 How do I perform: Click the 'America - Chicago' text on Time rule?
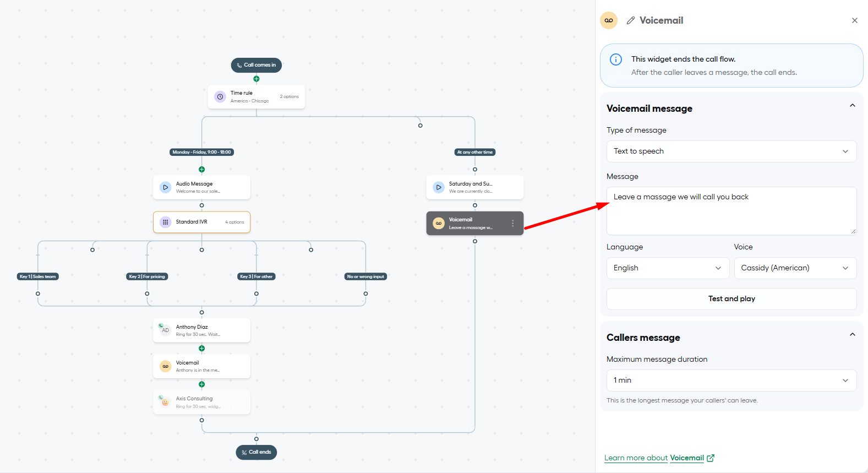[x=250, y=101]
